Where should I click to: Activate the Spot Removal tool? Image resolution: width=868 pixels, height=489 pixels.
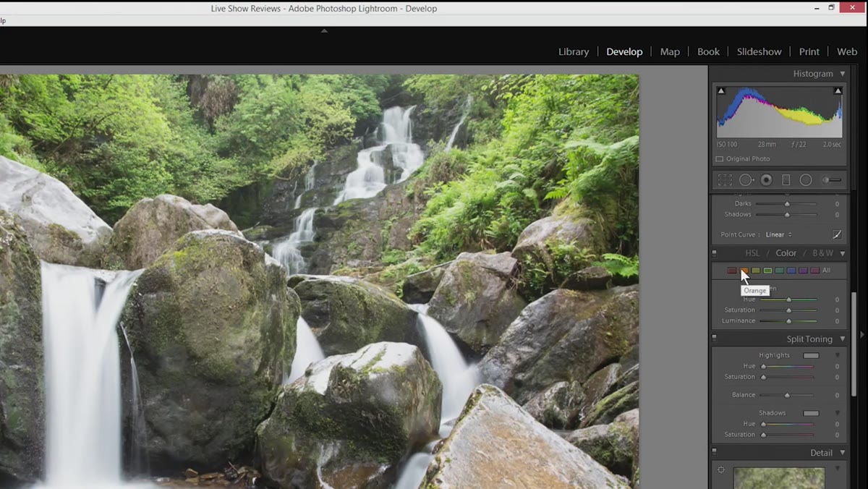[746, 180]
